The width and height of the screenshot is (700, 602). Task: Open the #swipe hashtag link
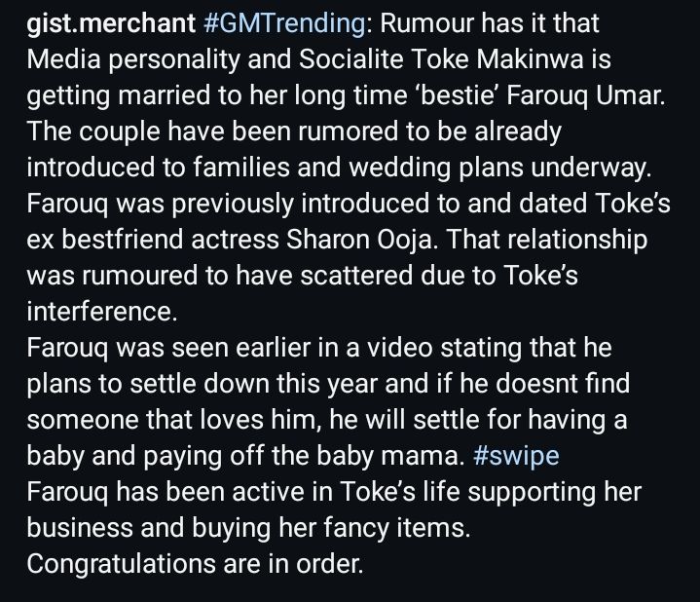tap(516, 456)
